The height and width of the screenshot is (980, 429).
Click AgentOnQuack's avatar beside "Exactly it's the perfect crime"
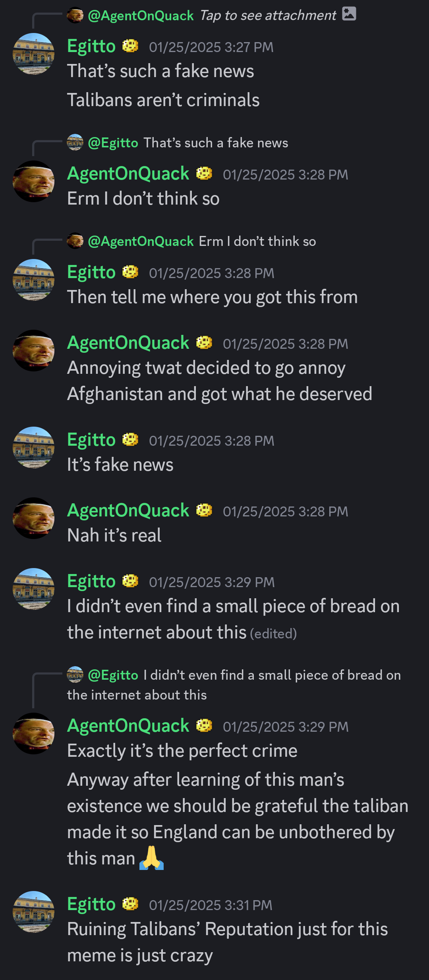point(34,733)
